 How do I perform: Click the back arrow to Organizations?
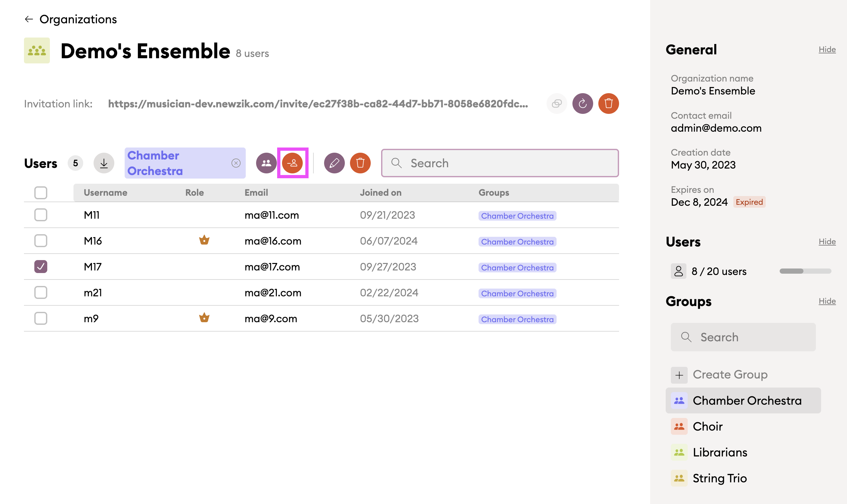tap(29, 19)
